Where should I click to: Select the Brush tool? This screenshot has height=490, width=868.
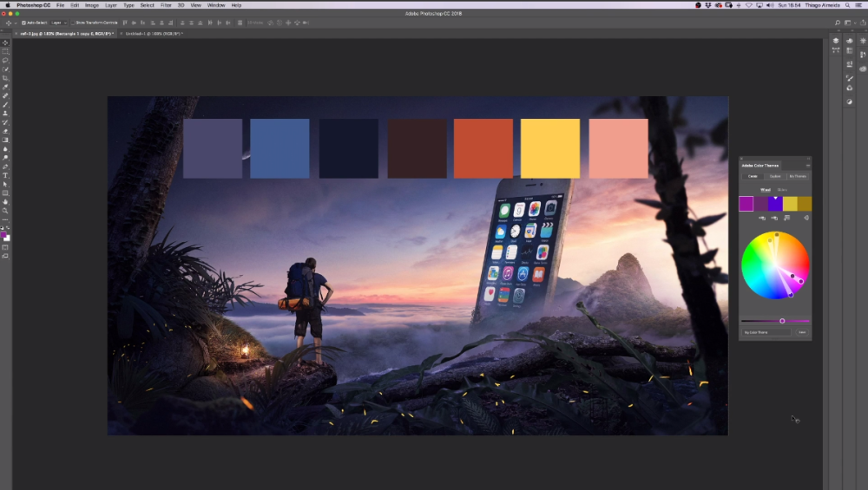point(5,105)
